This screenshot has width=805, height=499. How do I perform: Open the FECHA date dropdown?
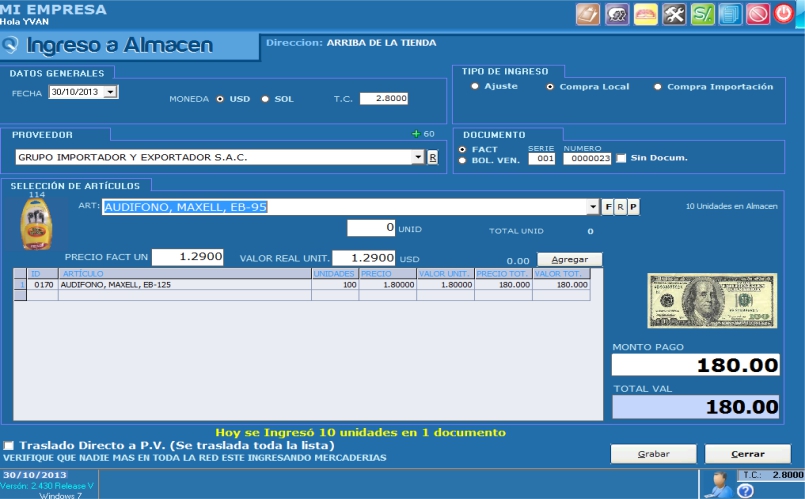coord(110,92)
